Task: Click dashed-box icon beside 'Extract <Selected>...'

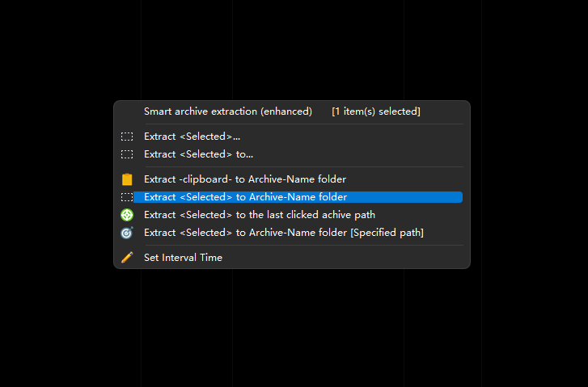Action: [x=127, y=137]
